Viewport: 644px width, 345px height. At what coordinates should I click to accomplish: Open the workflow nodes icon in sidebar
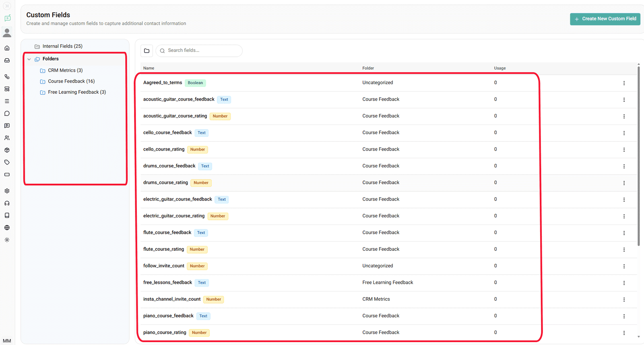point(7,76)
